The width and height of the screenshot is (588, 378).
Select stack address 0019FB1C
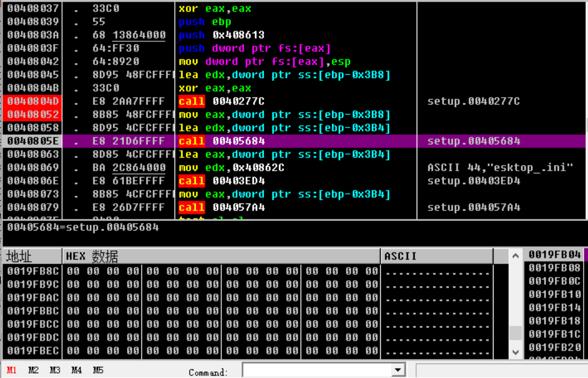555,334
